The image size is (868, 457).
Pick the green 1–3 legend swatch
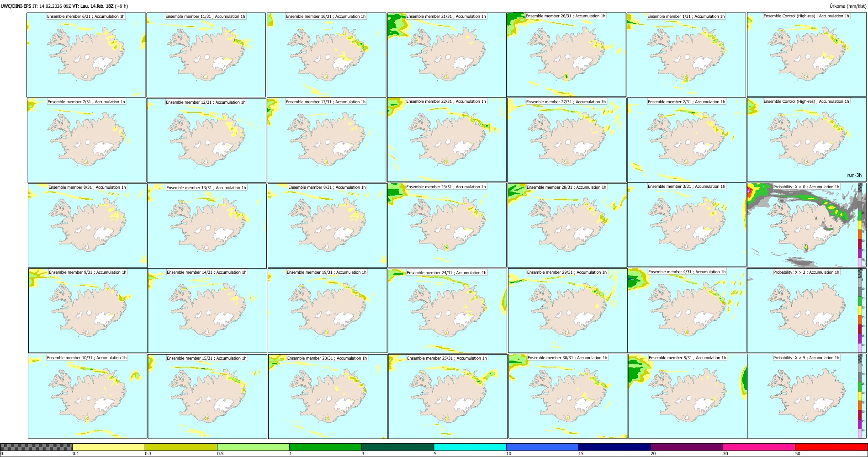click(x=325, y=447)
